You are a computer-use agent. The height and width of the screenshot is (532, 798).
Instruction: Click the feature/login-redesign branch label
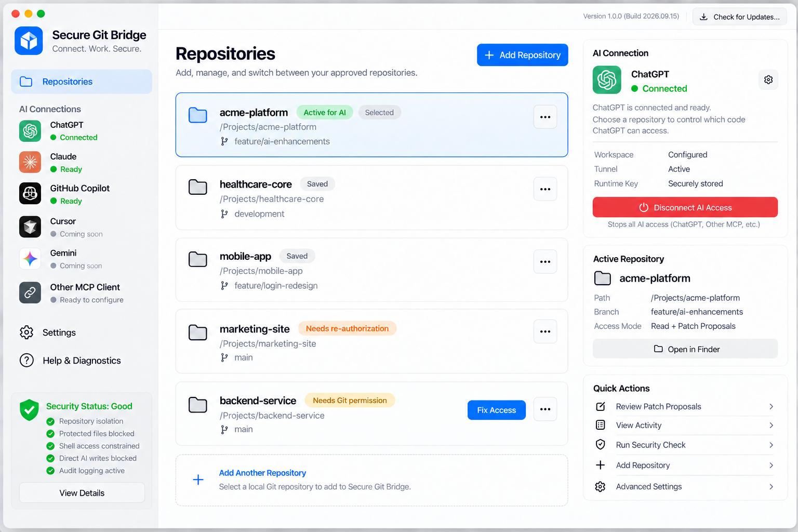(x=276, y=286)
